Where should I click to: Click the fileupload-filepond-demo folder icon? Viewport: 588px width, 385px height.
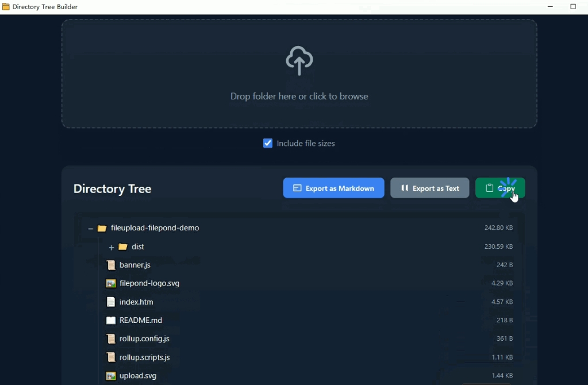coord(102,228)
